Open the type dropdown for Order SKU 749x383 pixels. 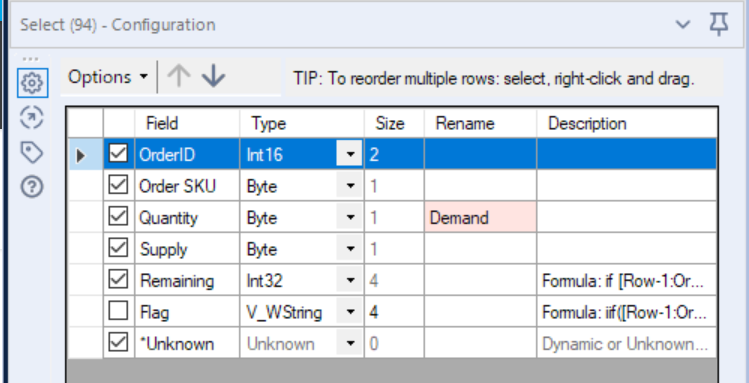(x=350, y=186)
